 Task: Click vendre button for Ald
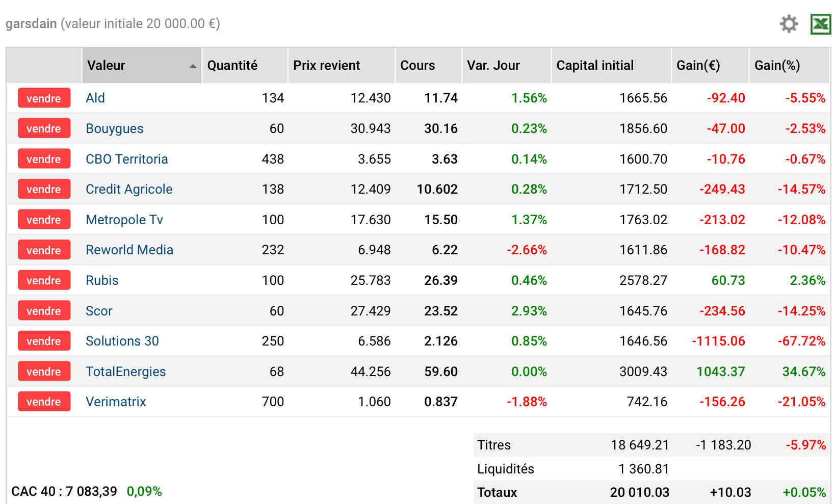tap(44, 98)
